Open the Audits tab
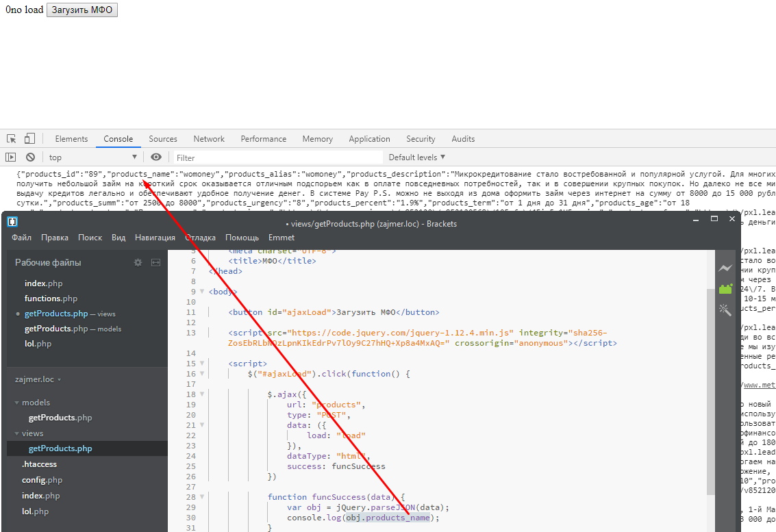Screen dimensions: 776x532 tap(463, 139)
